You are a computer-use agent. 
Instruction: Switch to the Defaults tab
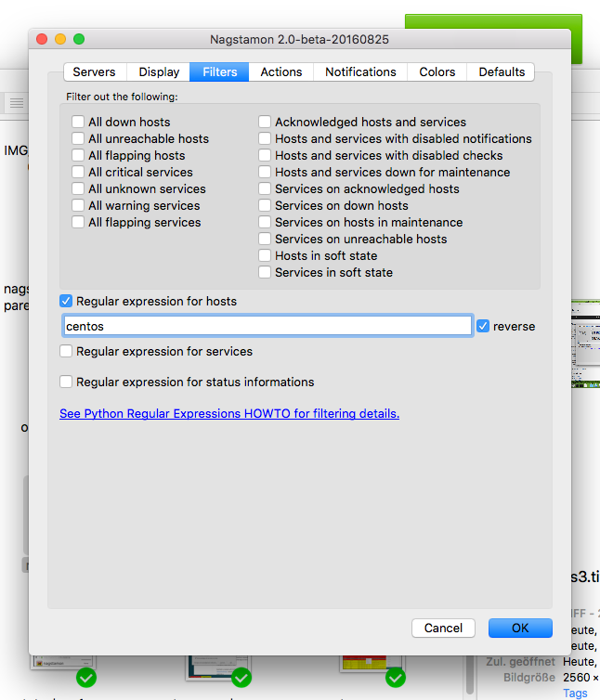pyautogui.click(x=502, y=71)
